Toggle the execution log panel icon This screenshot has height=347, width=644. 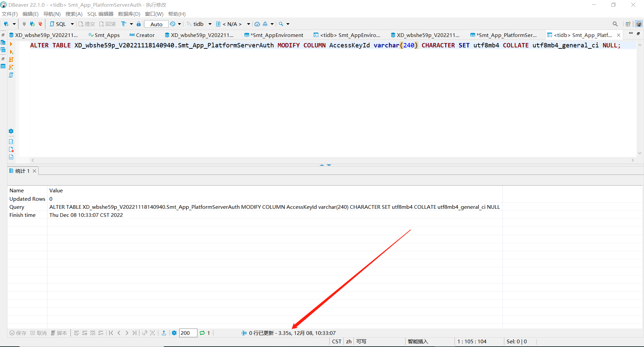pos(11,149)
